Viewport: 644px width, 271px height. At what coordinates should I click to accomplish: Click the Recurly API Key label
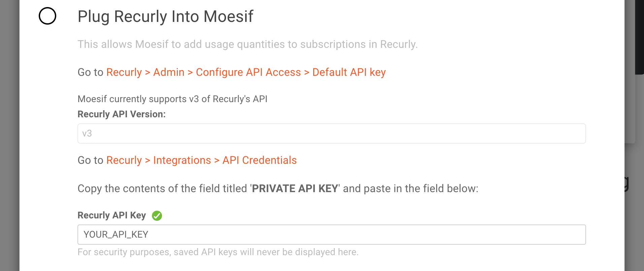point(111,215)
